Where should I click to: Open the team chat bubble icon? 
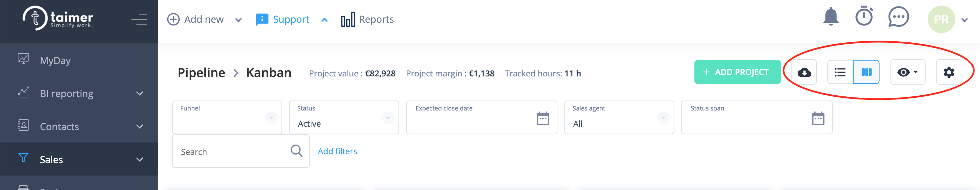(898, 17)
